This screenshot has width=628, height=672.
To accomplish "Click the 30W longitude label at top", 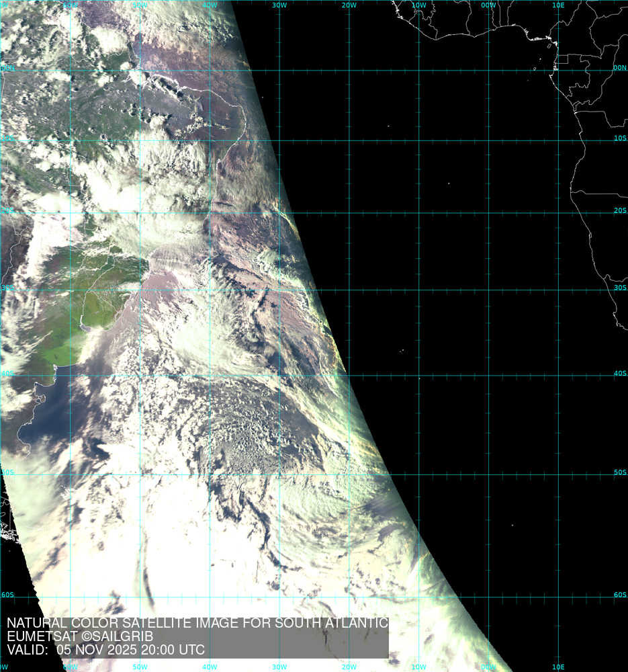I will 279,5.
